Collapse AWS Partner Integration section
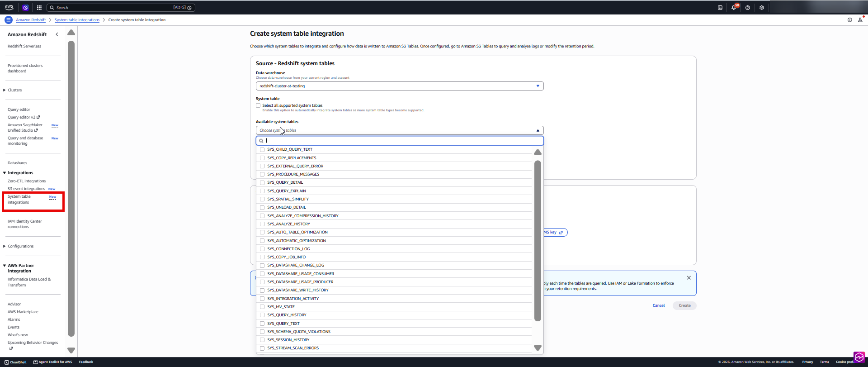Screen dimensions: 868x367 tap(5, 266)
